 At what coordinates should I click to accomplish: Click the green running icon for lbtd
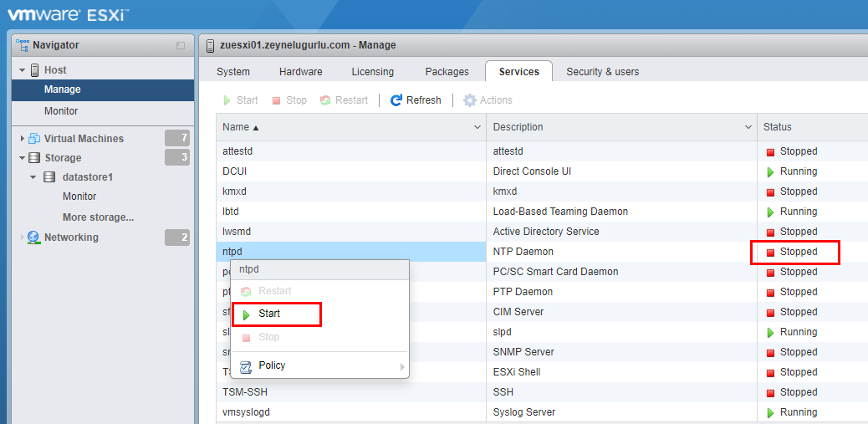coord(770,212)
